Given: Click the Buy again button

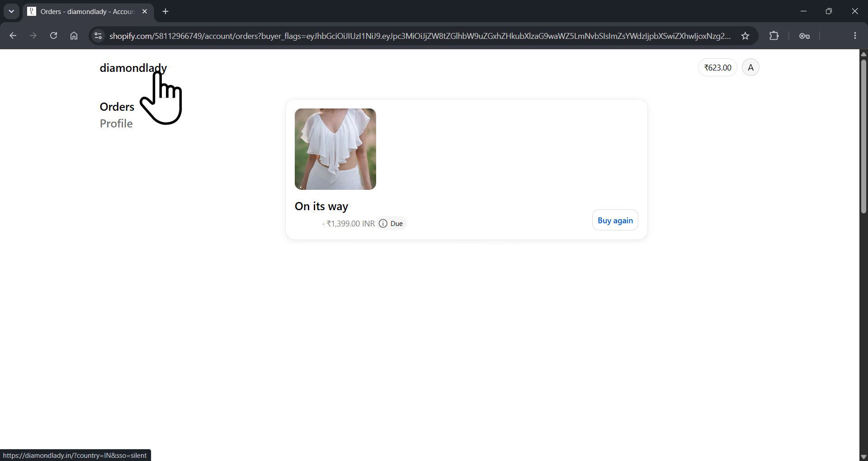Looking at the screenshot, I should (615, 220).
